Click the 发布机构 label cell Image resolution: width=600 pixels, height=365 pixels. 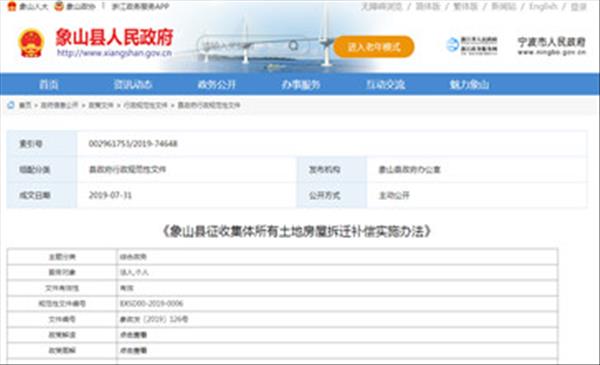[x=331, y=169]
